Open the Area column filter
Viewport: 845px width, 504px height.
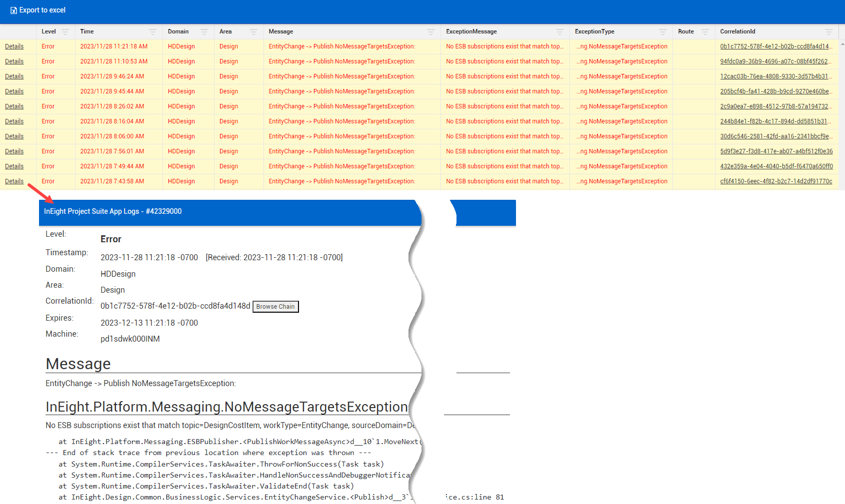point(253,31)
